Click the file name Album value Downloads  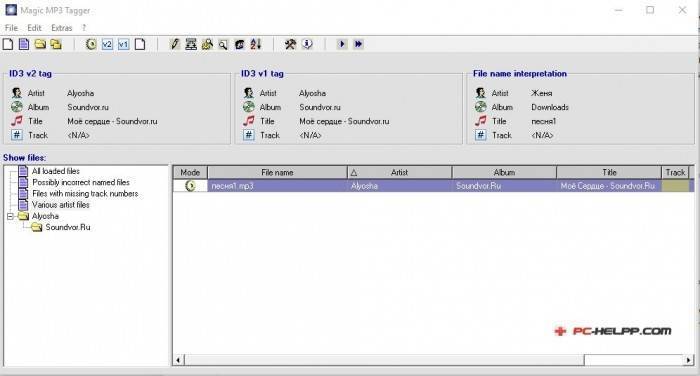550,107
